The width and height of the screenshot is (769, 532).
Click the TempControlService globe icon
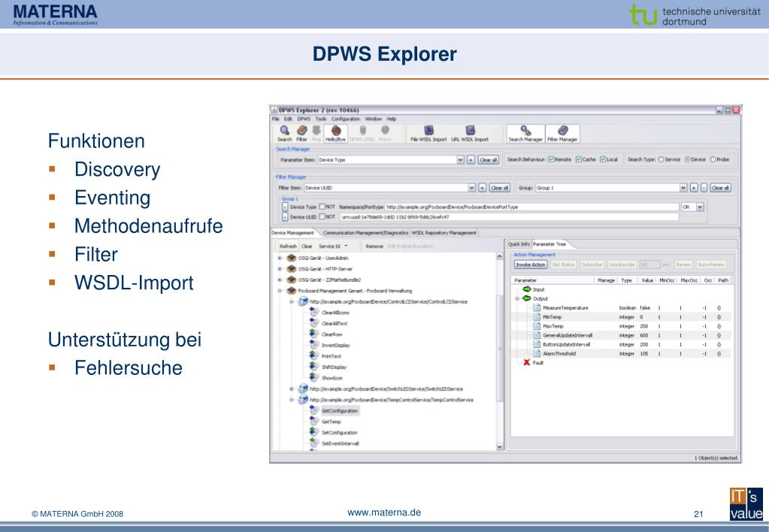pyautogui.click(x=303, y=400)
